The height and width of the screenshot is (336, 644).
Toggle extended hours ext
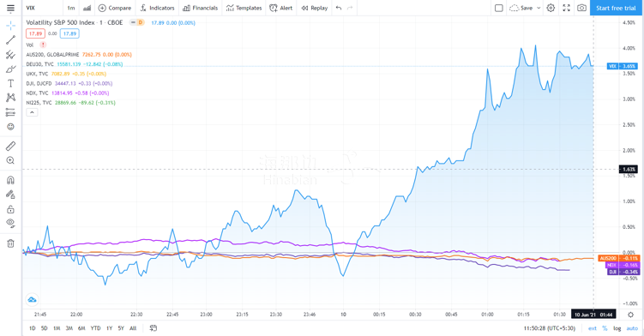pyautogui.click(x=593, y=328)
